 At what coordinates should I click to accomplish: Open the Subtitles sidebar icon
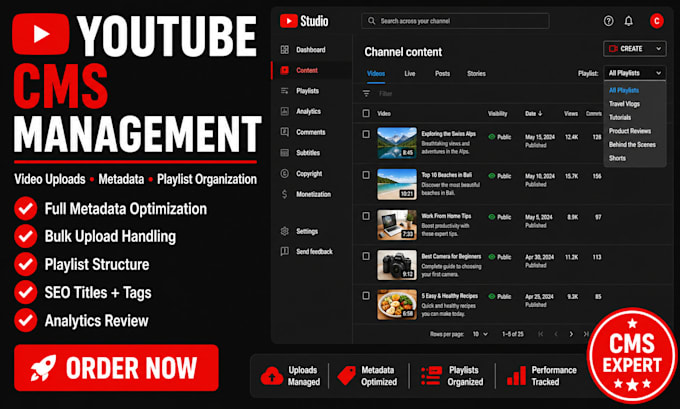coord(284,153)
